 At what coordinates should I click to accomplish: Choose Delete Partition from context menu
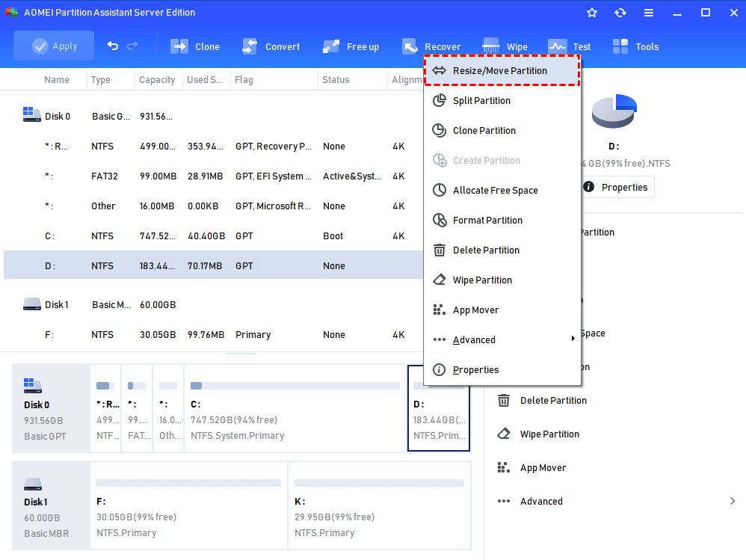tap(502, 250)
